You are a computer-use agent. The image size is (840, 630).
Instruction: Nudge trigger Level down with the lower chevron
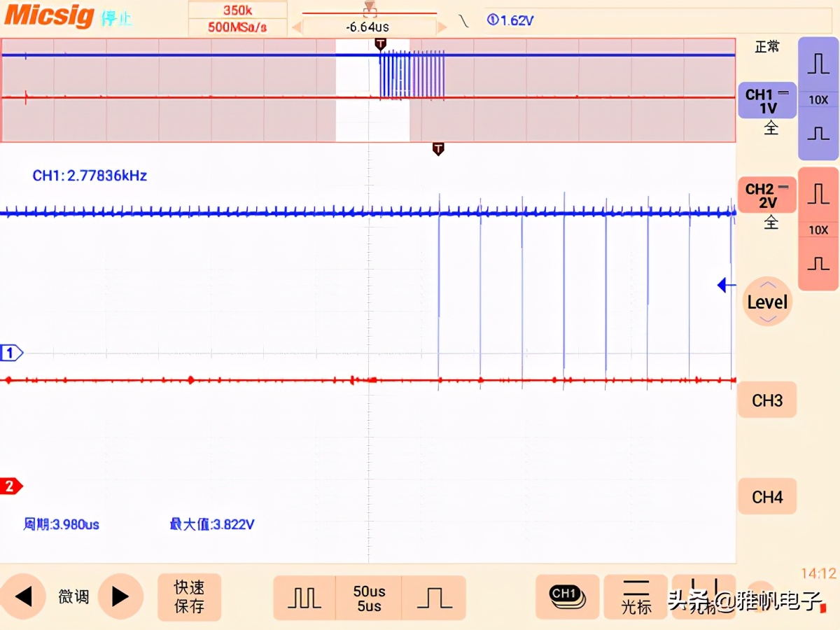(x=768, y=319)
